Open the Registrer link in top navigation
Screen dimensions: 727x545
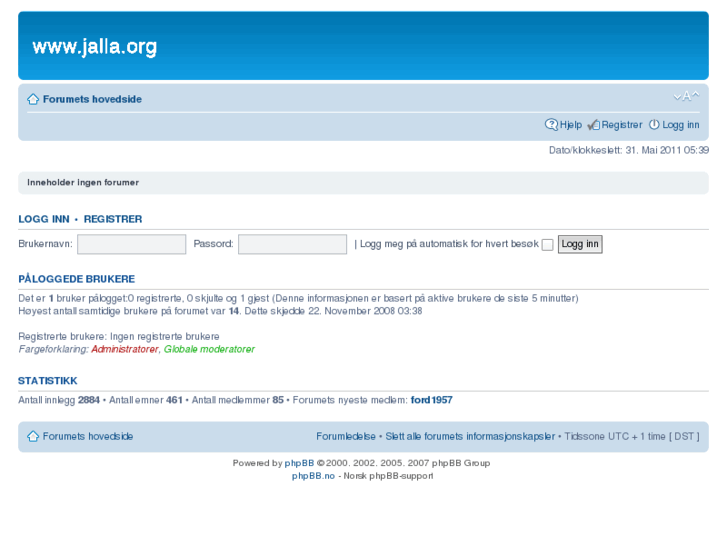point(622,125)
